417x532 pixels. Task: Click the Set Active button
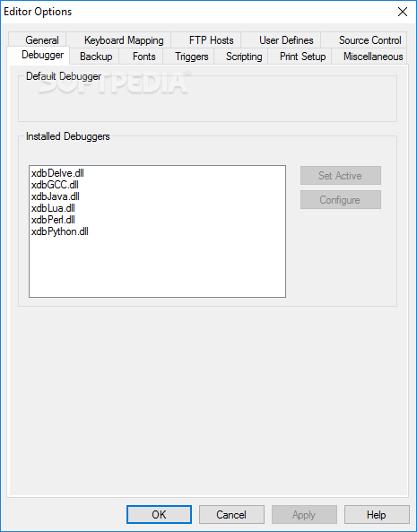341,176
